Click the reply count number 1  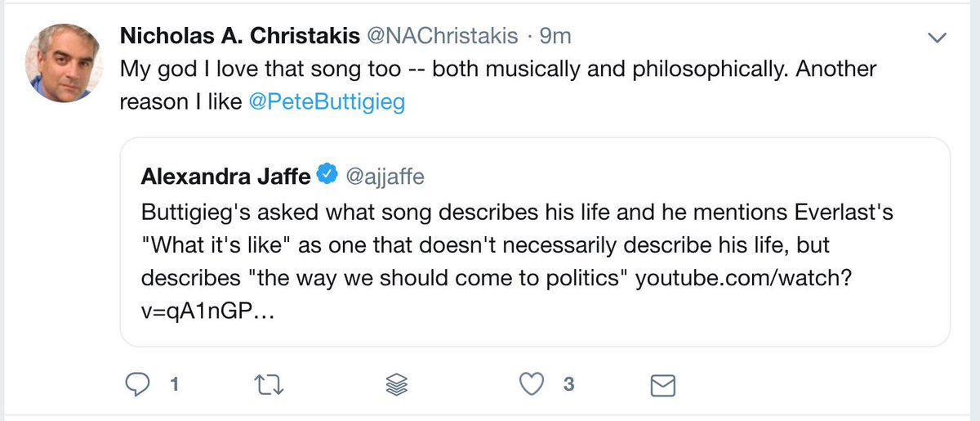click(x=173, y=384)
